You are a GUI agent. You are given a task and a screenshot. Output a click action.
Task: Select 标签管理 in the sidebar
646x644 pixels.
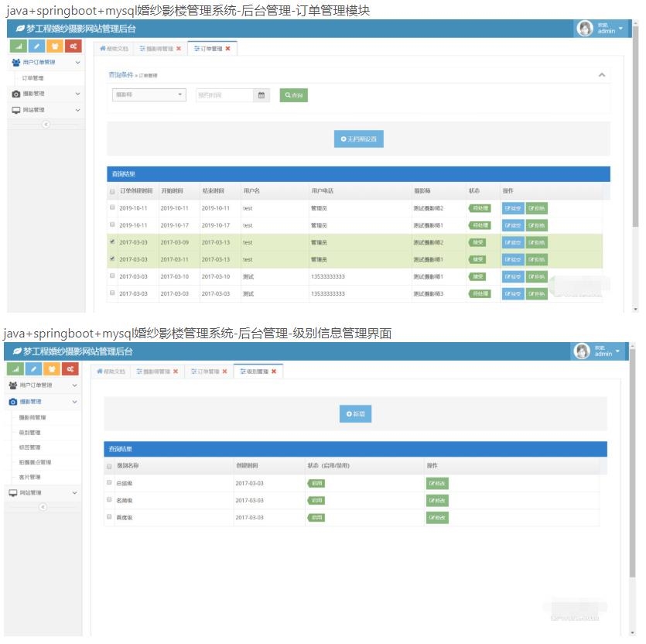click(30, 447)
